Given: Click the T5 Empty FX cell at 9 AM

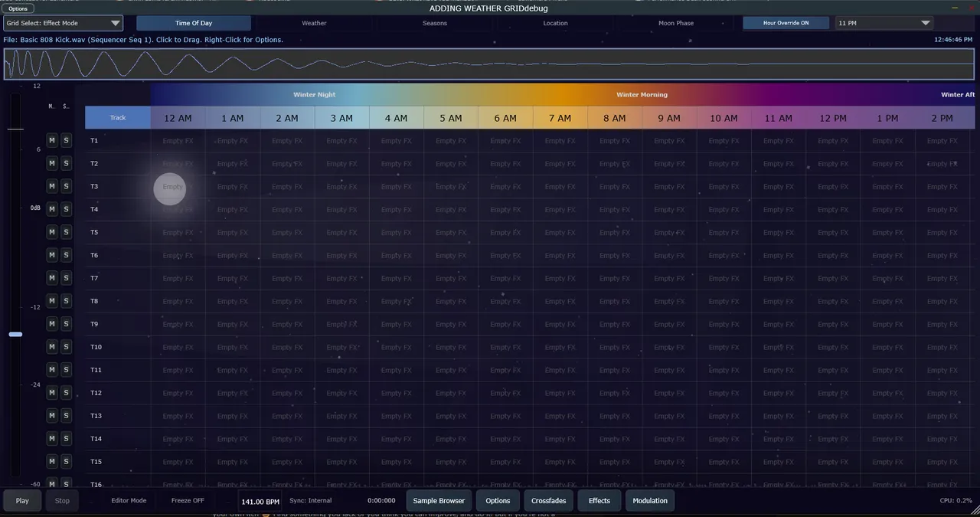Looking at the screenshot, I should (669, 233).
